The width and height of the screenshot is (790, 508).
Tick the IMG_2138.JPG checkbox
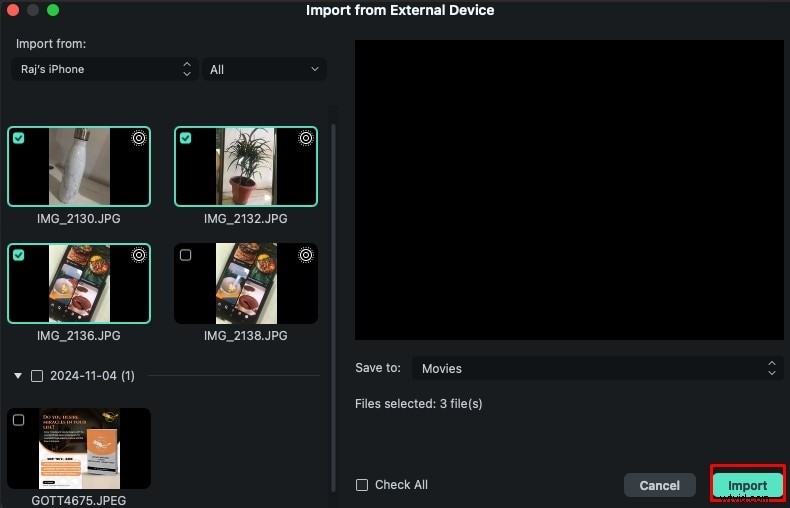[185, 255]
